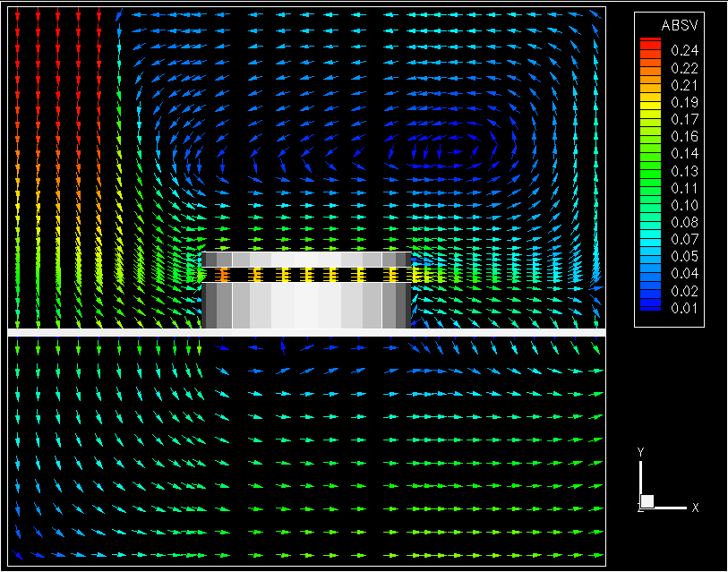Click the ABSV legend title

tap(673, 25)
